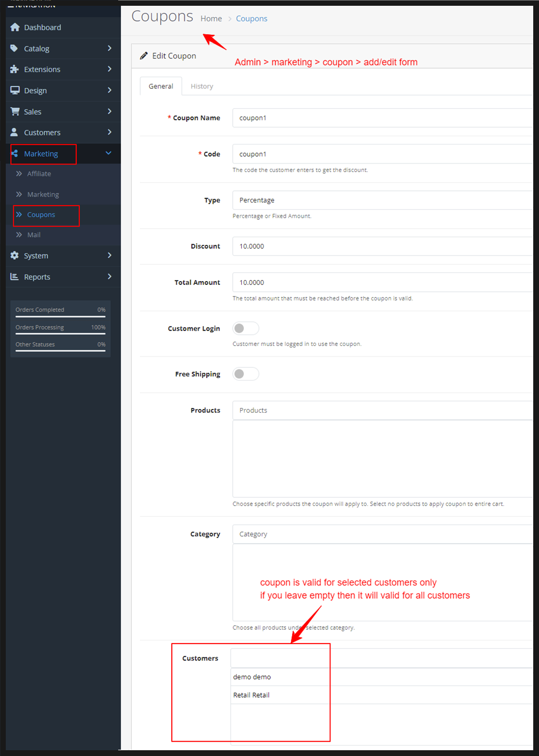The width and height of the screenshot is (539, 756).
Task: Open the Affiliate submenu link
Action: point(39,173)
